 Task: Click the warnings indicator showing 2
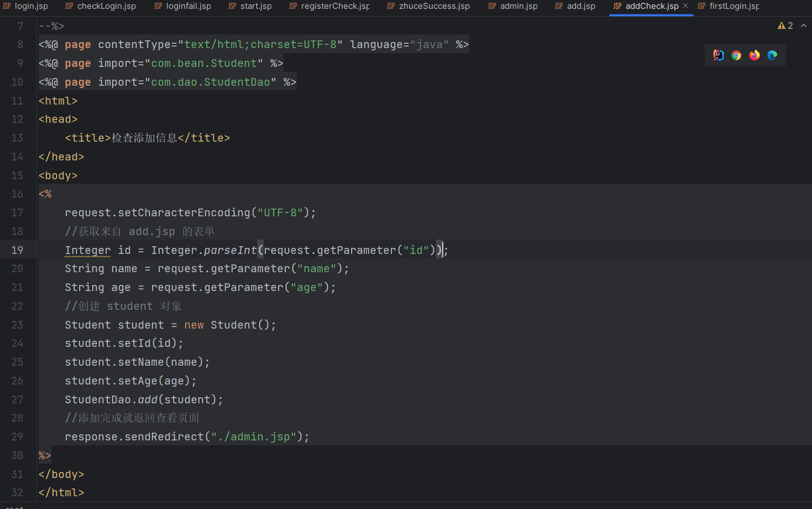click(x=785, y=25)
